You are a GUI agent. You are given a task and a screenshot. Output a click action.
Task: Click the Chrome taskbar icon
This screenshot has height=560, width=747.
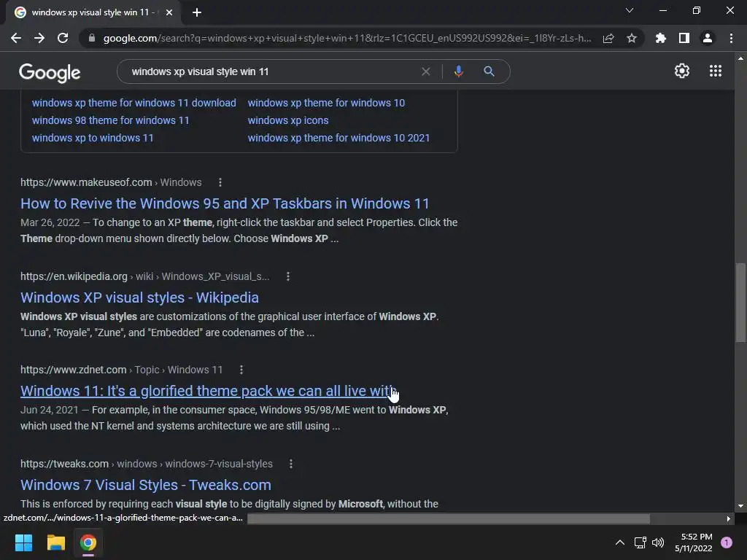click(88, 542)
